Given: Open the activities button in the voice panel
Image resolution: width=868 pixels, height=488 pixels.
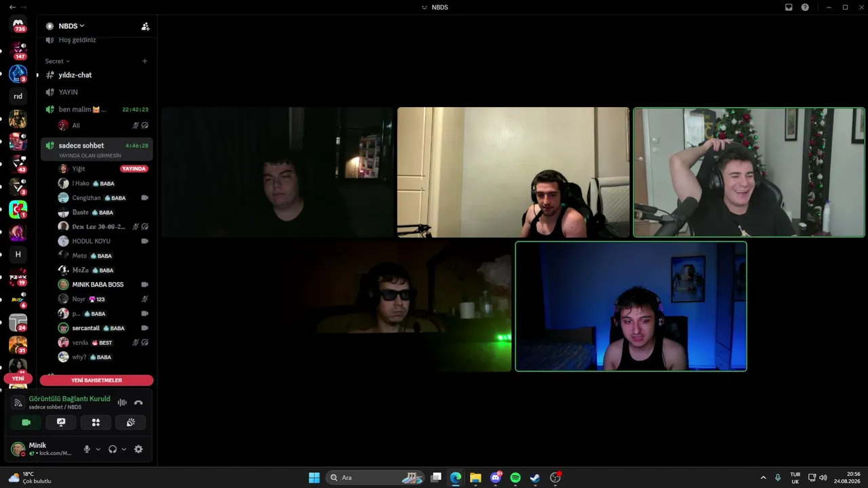Looking at the screenshot, I should click(x=96, y=422).
